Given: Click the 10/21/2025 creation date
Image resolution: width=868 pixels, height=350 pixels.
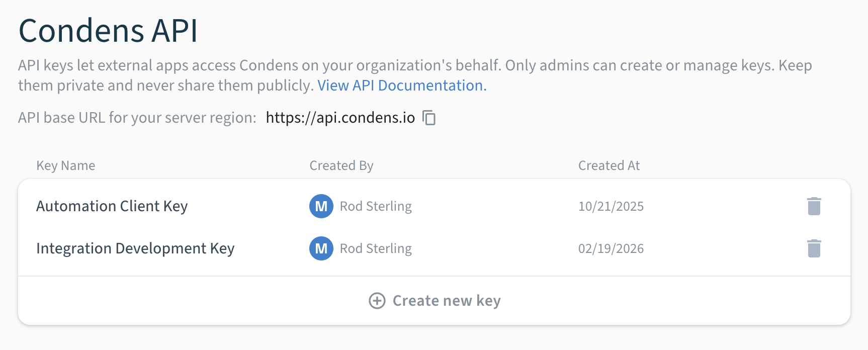Looking at the screenshot, I should (611, 206).
